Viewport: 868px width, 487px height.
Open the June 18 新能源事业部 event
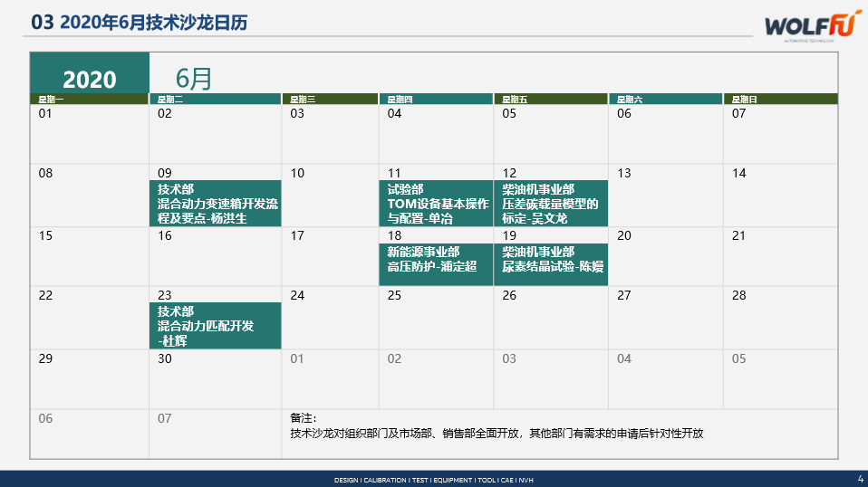coord(436,258)
